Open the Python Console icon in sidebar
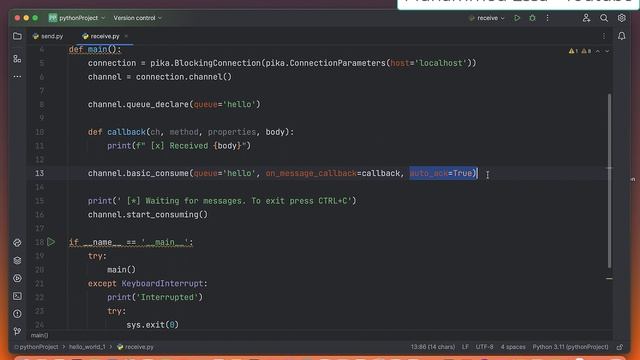 pyautogui.click(x=17, y=242)
